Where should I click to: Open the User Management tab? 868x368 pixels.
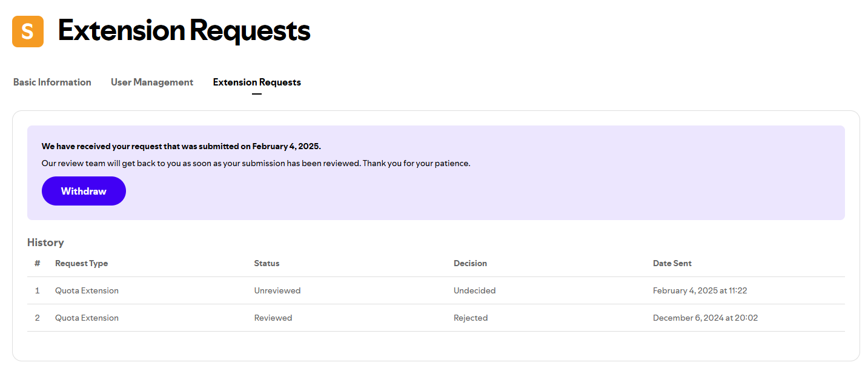pos(151,82)
